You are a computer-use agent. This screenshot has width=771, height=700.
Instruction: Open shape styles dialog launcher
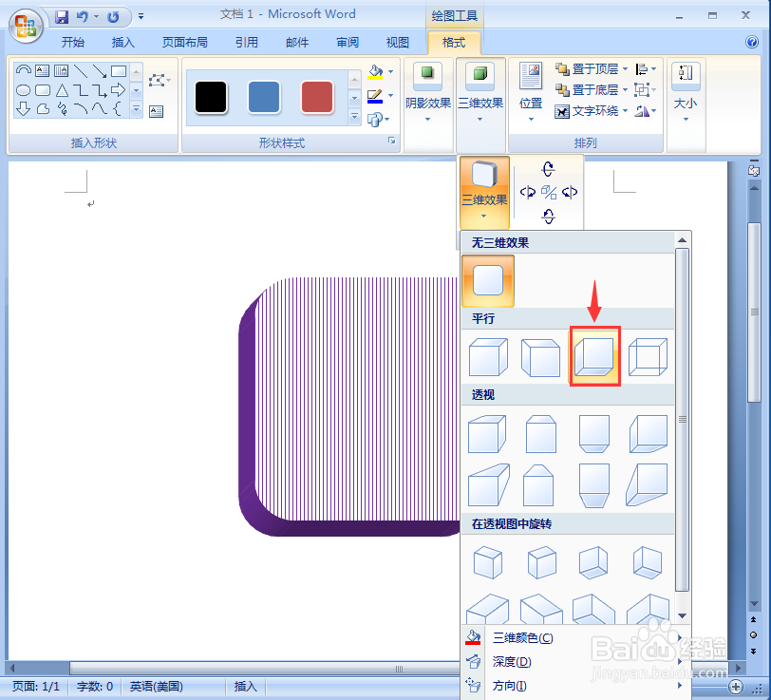pos(392,141)
